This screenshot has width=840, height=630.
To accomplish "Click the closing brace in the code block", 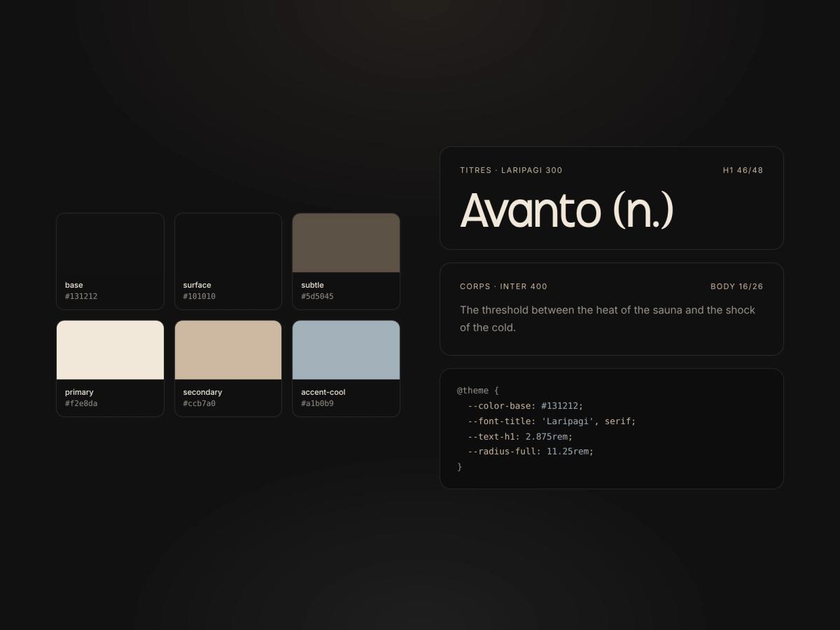I will (460, 467).
